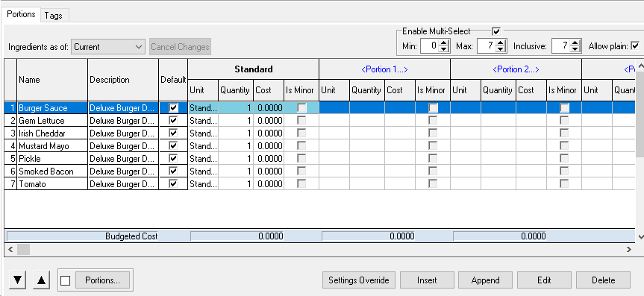This screenshot has width=644, height=296.
Task: Click the Edit button
Action: click(544, 280)
